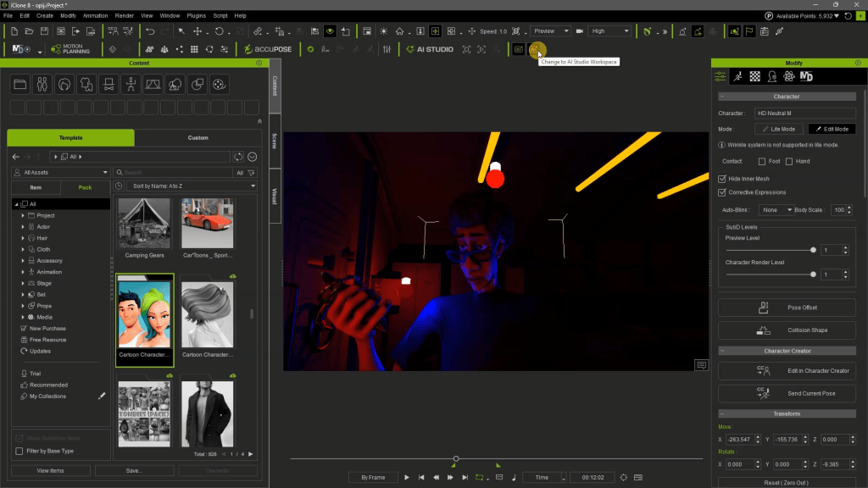
Task: Adjust Character Render Level slider
Action: click(813, 274)
